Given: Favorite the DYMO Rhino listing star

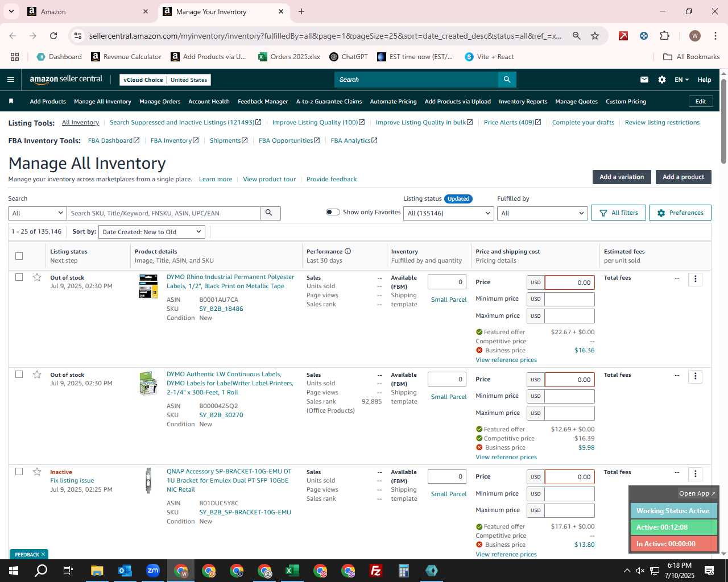Looking at the screenshot, I should tap(37, 277).
